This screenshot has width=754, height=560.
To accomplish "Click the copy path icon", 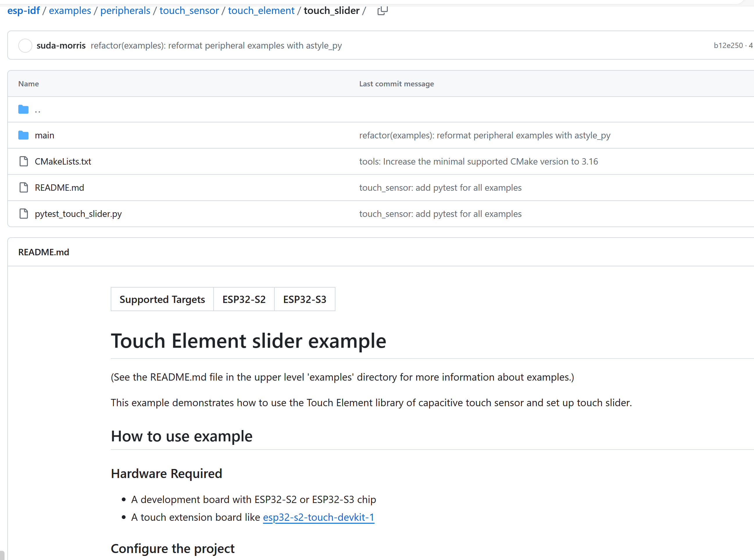I will (382, 11).
